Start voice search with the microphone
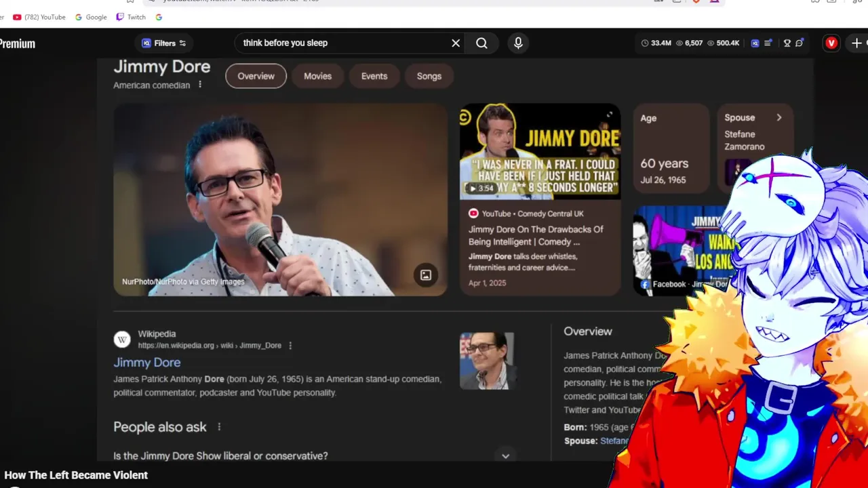Screen dimensions: 868x488 click(x=518, y=43)
